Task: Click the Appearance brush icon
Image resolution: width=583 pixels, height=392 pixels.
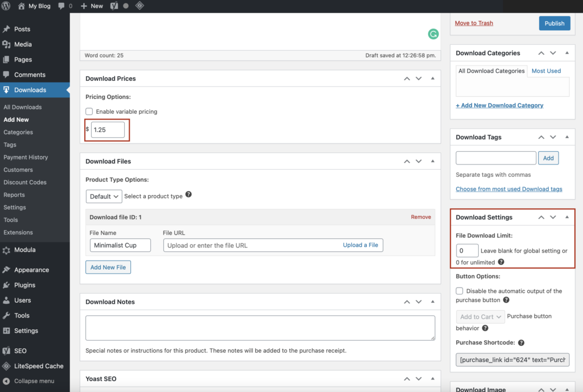Action: coord(6,270)
